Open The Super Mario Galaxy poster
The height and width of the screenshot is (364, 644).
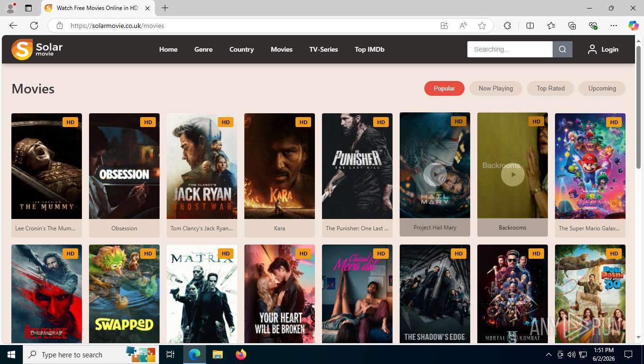590,166
